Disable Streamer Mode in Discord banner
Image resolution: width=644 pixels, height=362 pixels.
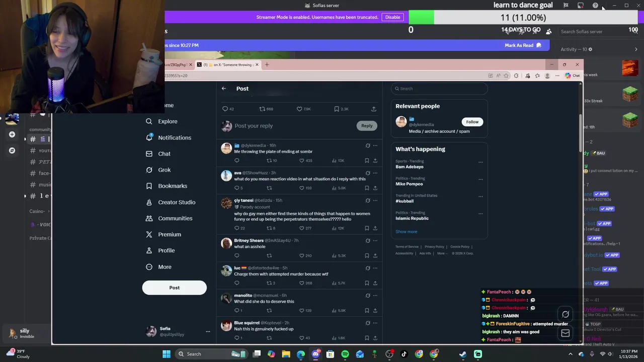392,17
